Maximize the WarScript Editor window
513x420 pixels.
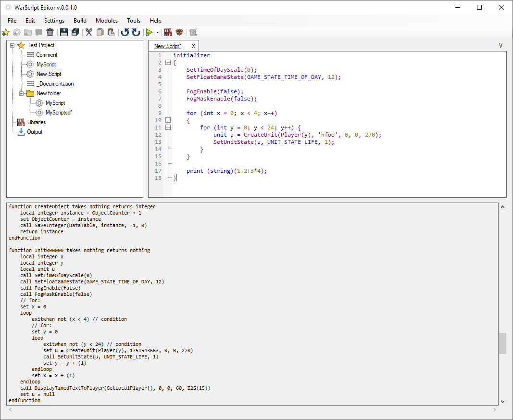click(x=479, y=7)
